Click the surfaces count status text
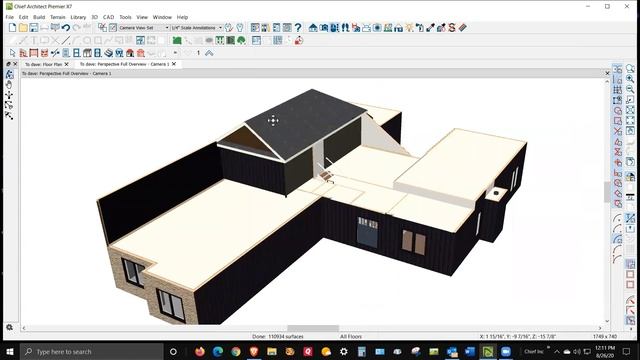640x360 pixels. (278, 337)
